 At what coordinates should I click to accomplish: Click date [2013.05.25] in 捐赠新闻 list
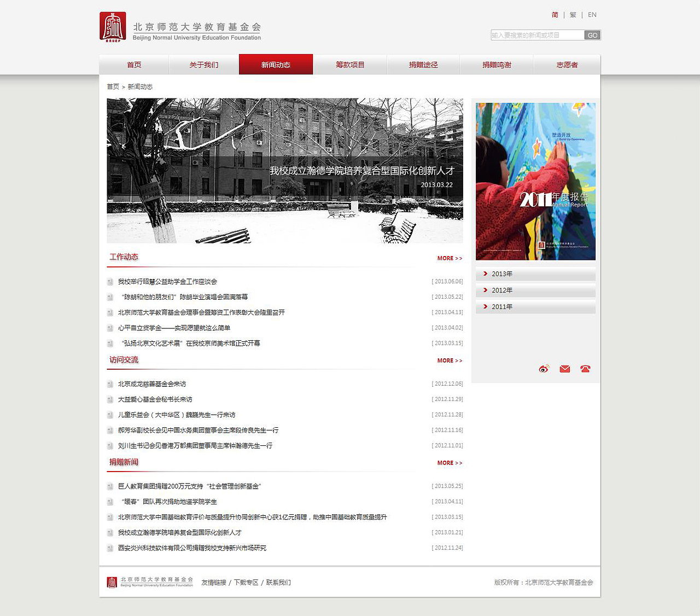447,486
